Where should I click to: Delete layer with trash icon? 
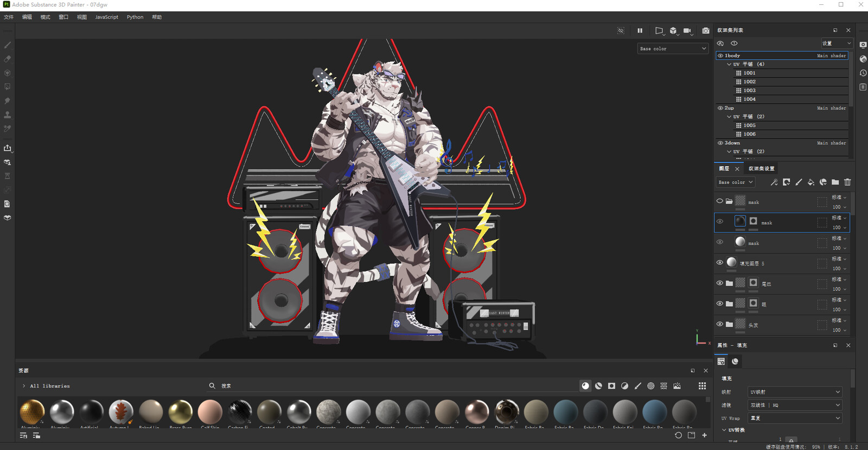(x=848, y=182)
